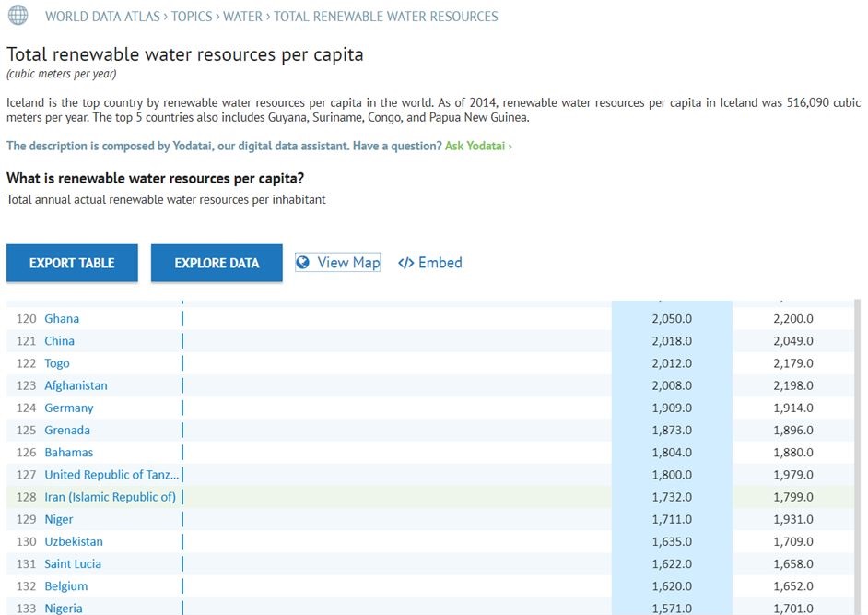Image resolution: width=868 pixels, height=615 pixels.
Task: Open United Republic of Tanzania entry
Action: [111, 475]
